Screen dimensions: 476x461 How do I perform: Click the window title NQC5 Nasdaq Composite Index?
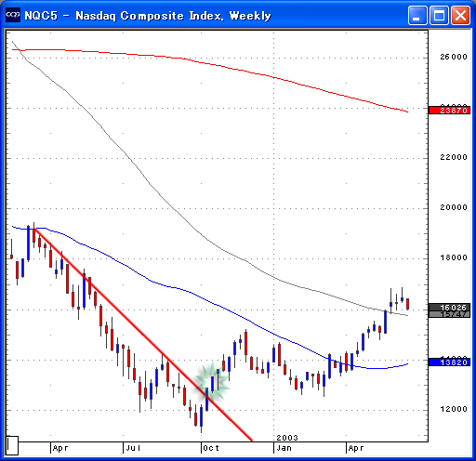[148, 16]
